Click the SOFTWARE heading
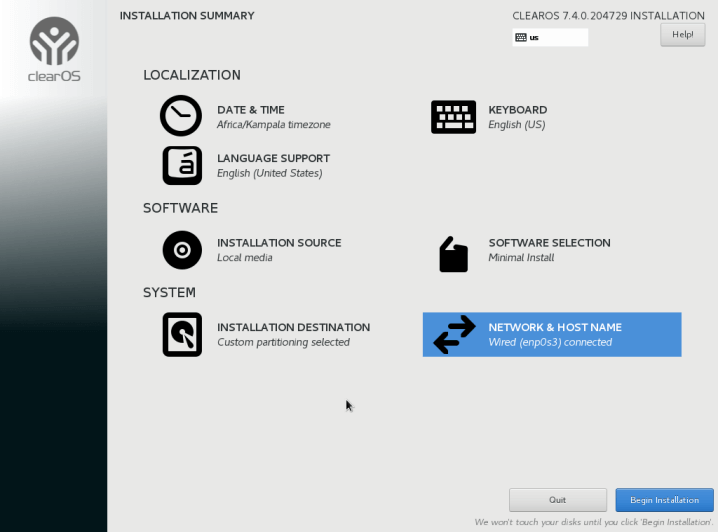Image resolution: width=718 pixels, height=532 pixels. point(180,208)
